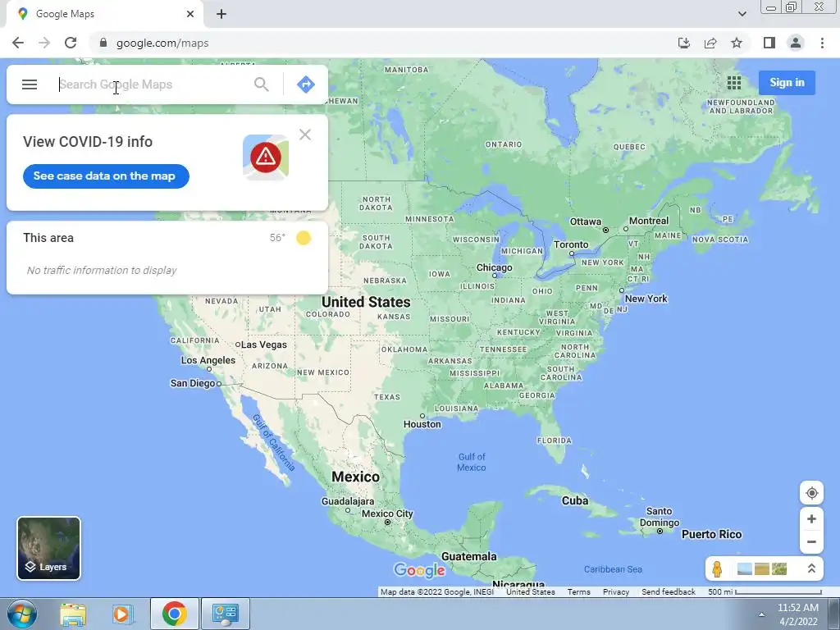Click the United States footer link
Image resolution: width=840 pixels, height=630 pixels.
pos(531,592)
